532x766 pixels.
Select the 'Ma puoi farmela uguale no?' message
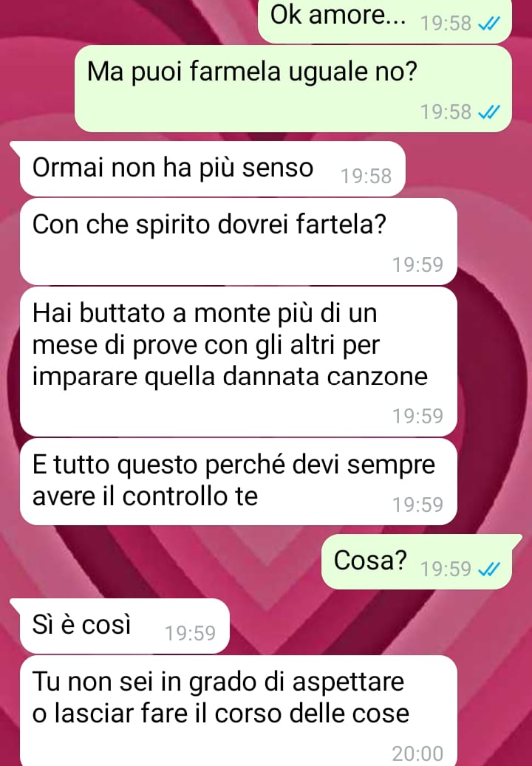[x=293, y=89]
